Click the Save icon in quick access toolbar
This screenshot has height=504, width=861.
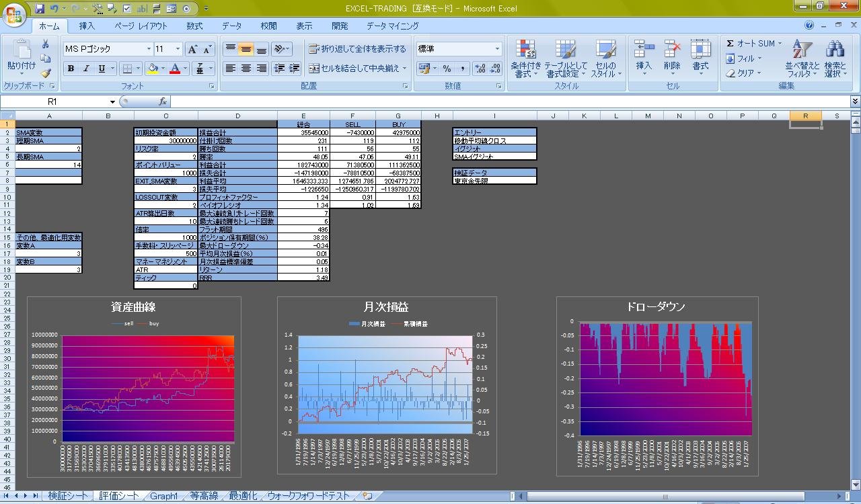tap(40, 9)
